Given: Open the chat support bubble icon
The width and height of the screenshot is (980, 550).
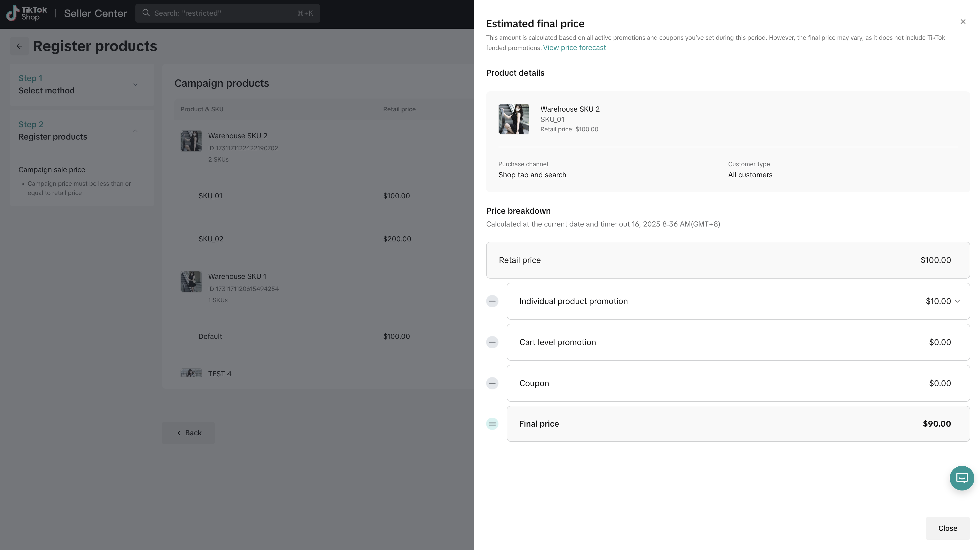Looking at the screenshot, I should [x=961, y=478].
